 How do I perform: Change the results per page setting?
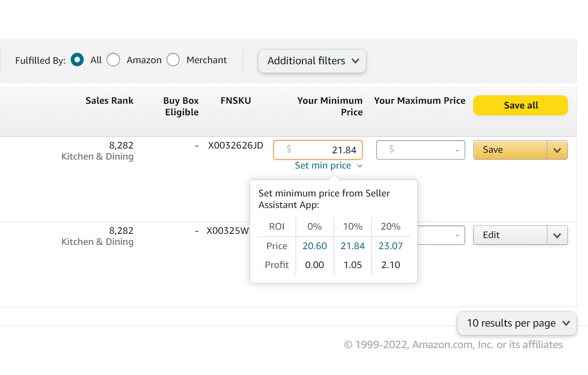[516, 323]
